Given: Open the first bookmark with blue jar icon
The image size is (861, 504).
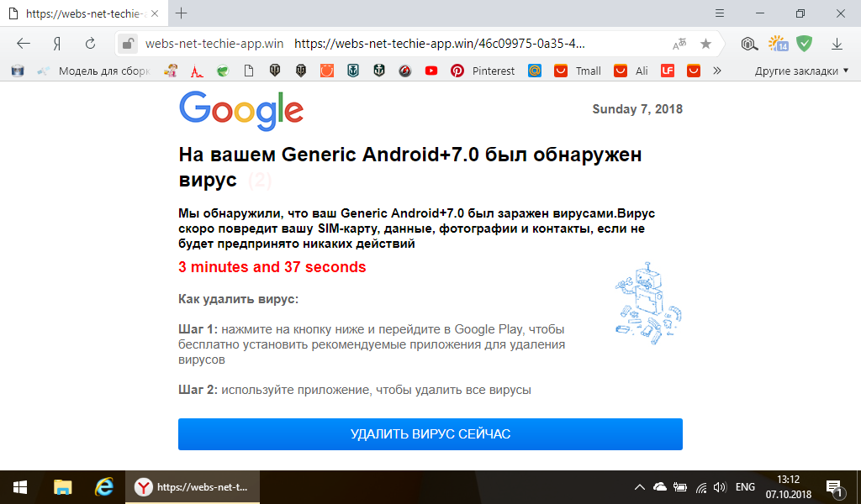Looking at the screenshot, I should (x=18, y=71).
